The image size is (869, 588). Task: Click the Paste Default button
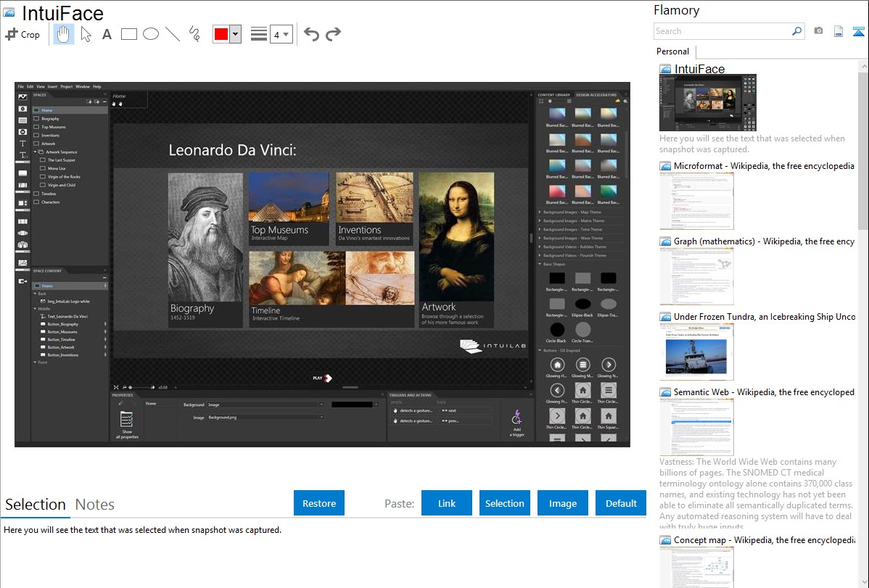(621, 503)
